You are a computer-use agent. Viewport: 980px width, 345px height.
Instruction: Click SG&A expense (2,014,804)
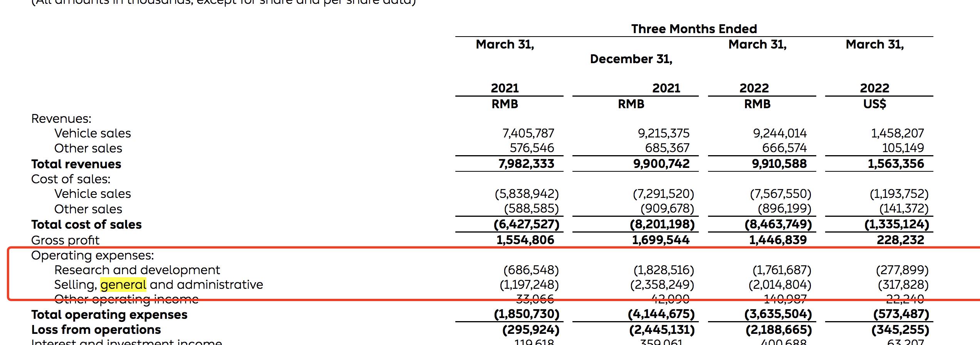pyautogui.click(x=780, y=285)
